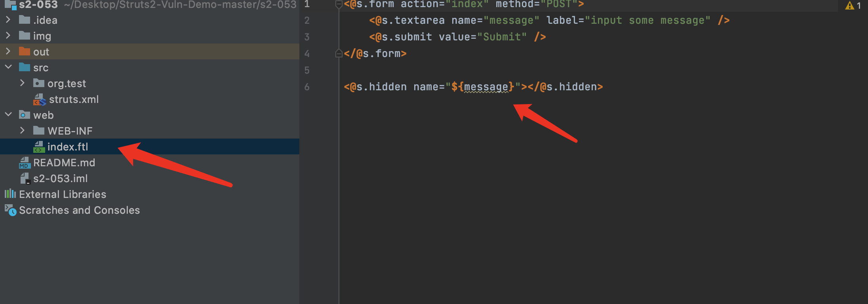This screenshot has width=868, height=304.
Task: Click the fold marker on line 1
Action: pyautogui.click(x=339, y=4)
